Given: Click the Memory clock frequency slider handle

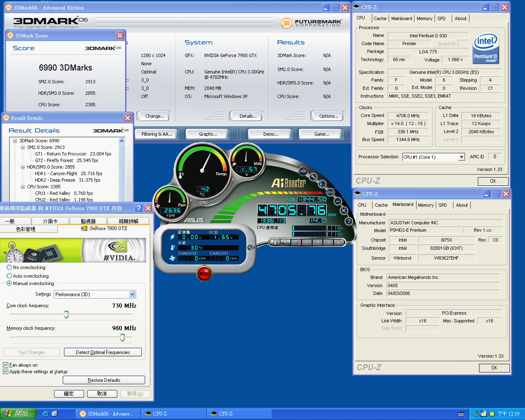Looking at the screenshot, I should pos(122,337).
